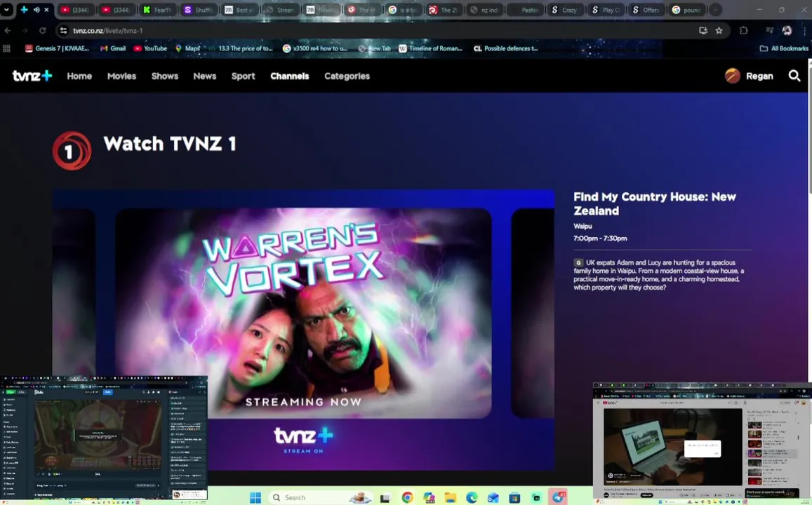Image resolution: width=812 pixels, height=505 pixels.
Task: Open the Windows Start button
Action: pyautogui.click(x=255, y=497)
